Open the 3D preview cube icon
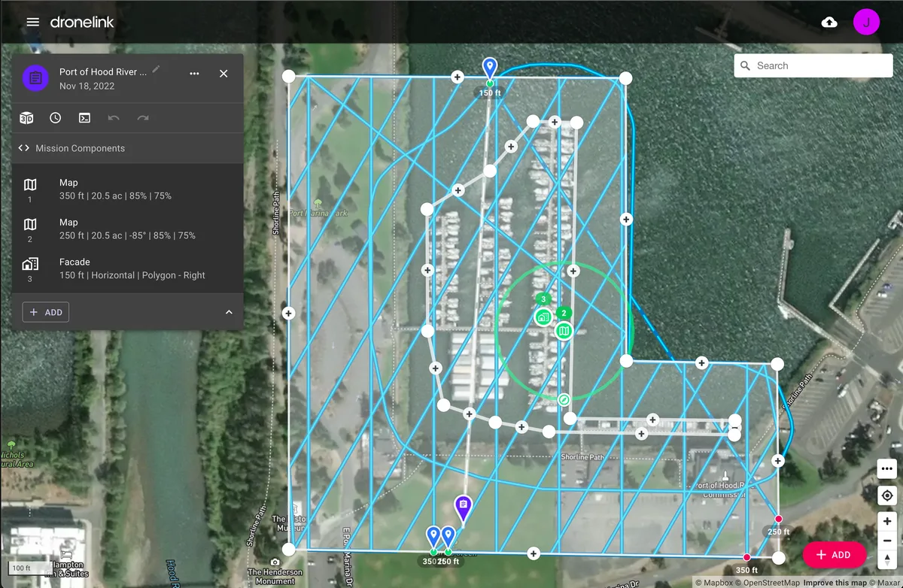903x588 pixels. [x=26, y=118]
